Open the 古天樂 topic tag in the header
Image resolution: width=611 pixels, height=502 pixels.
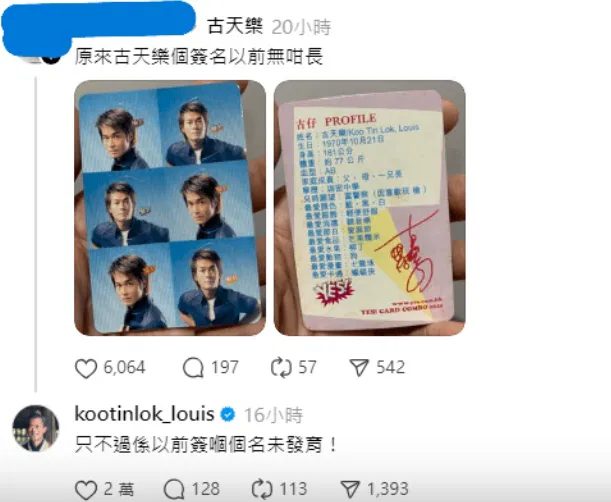235,27
